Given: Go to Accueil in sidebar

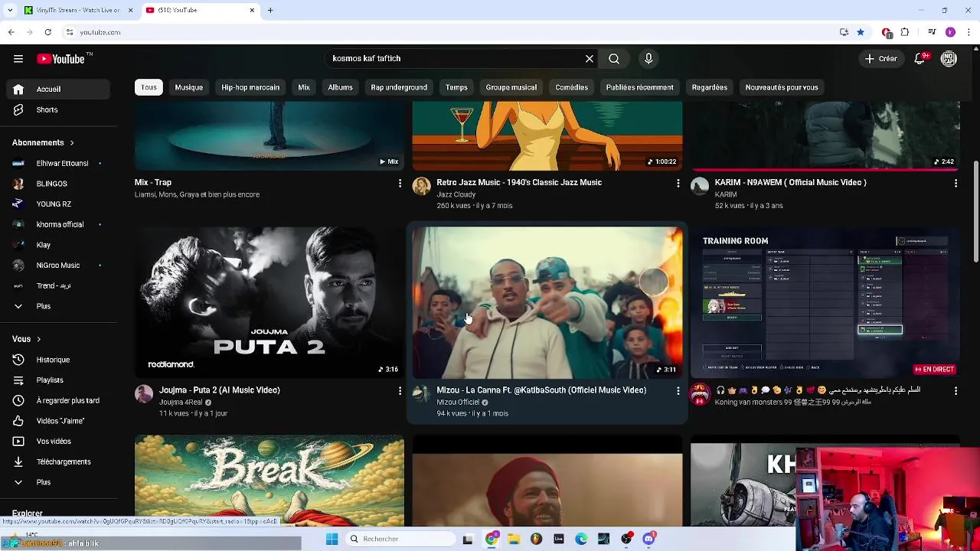Looking at the screenshot, I should [60, 90].
